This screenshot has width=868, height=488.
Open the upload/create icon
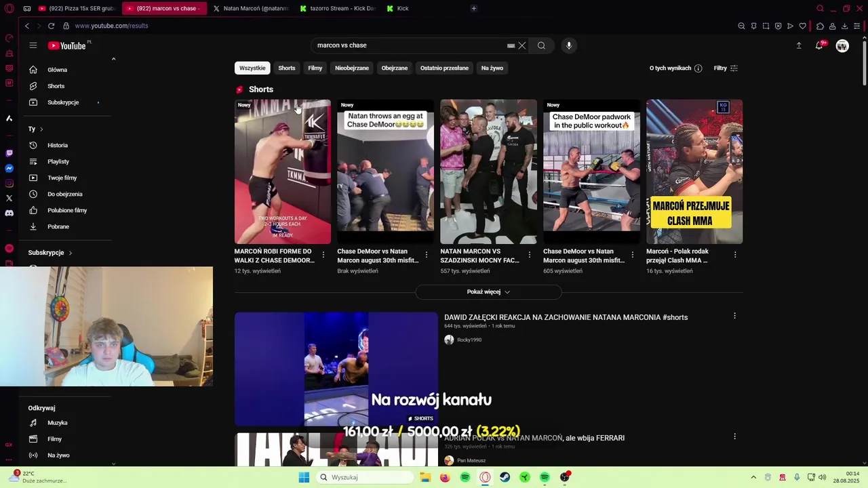[x=799, y=45]
